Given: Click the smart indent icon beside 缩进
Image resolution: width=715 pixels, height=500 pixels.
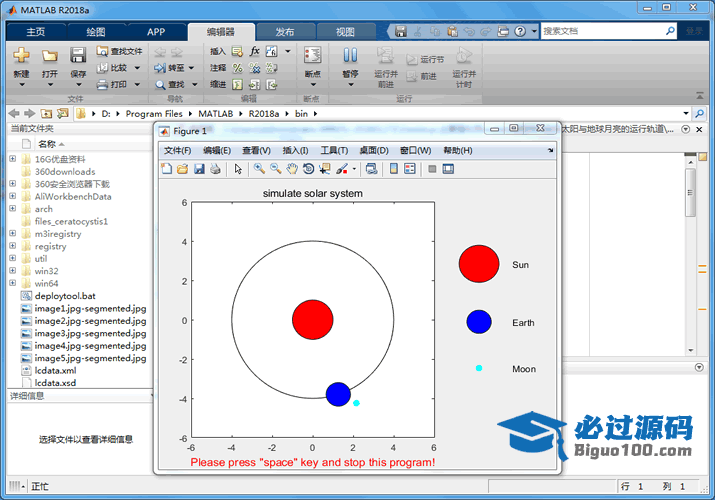Looking at the screenshot, I should [237, 84].
